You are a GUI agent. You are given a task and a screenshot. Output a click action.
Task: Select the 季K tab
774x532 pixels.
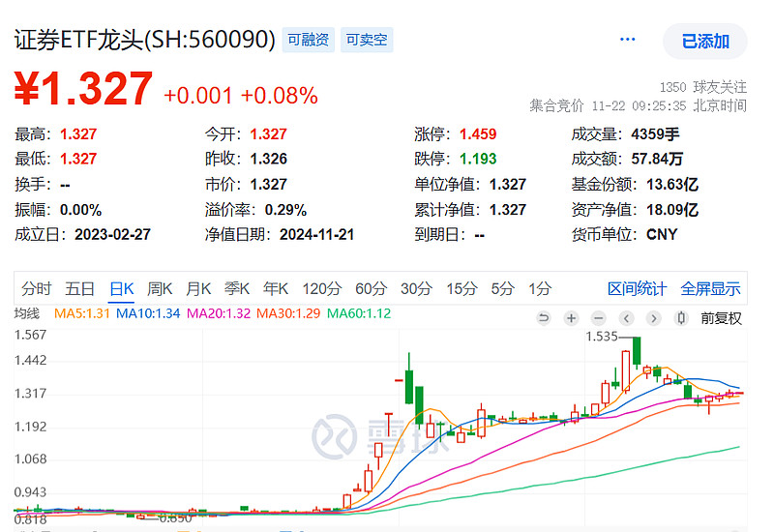coord(237,288)
